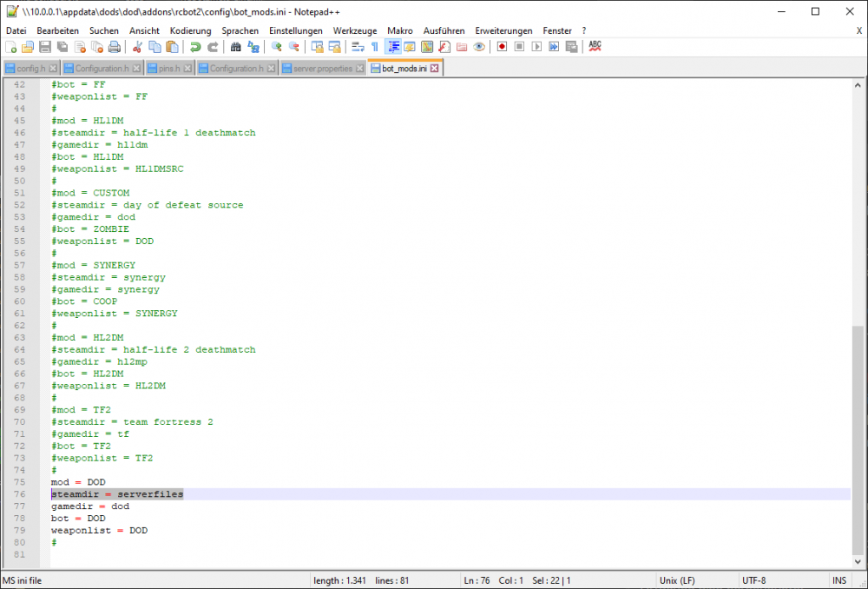This screenshot has width=868, height=589.
Task: Toggle word wrap in the toolbar
Action: tap(358, 47)
